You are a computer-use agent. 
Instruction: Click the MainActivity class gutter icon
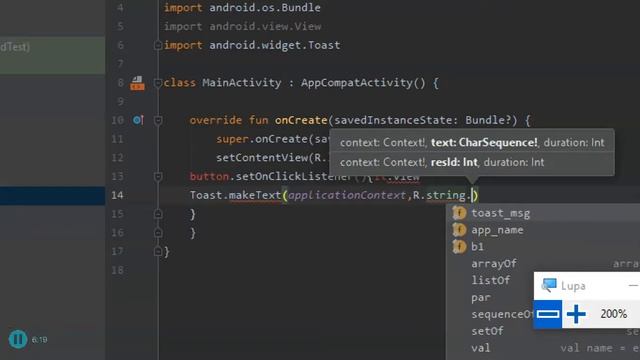click(138, 83)
